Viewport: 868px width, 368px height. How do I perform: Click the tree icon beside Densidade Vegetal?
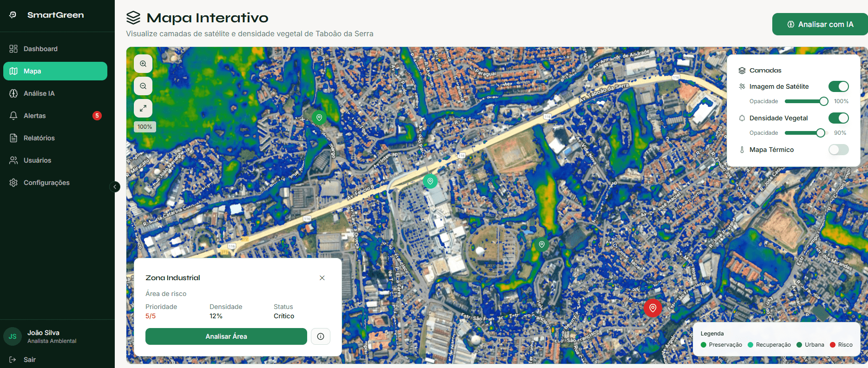click(742, 118)
